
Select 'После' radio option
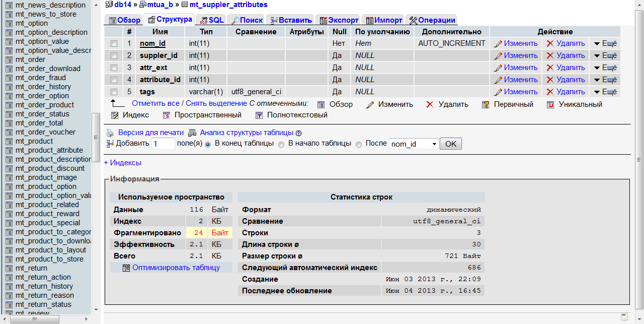[x=359, y=144]
